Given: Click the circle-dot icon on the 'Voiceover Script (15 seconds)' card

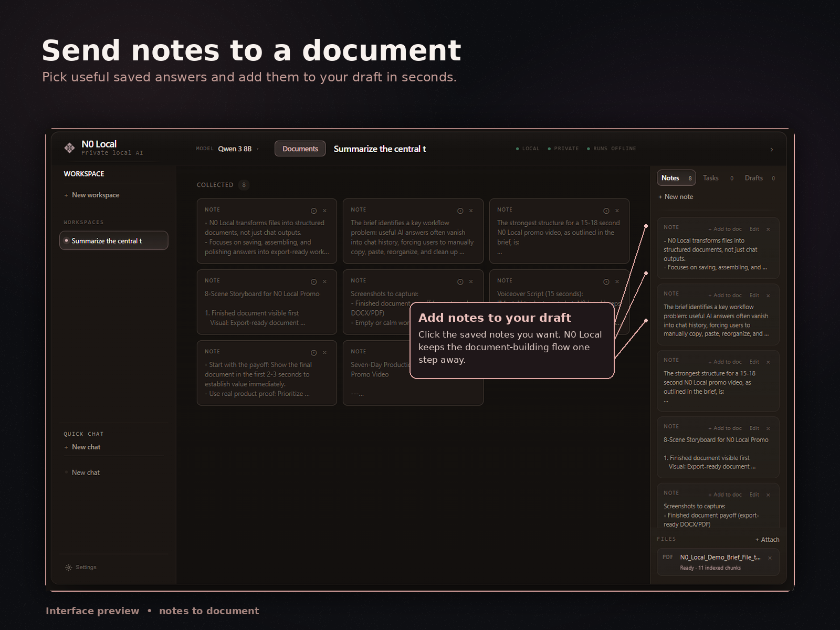Looking at the screenshot, I should [606, 282].
